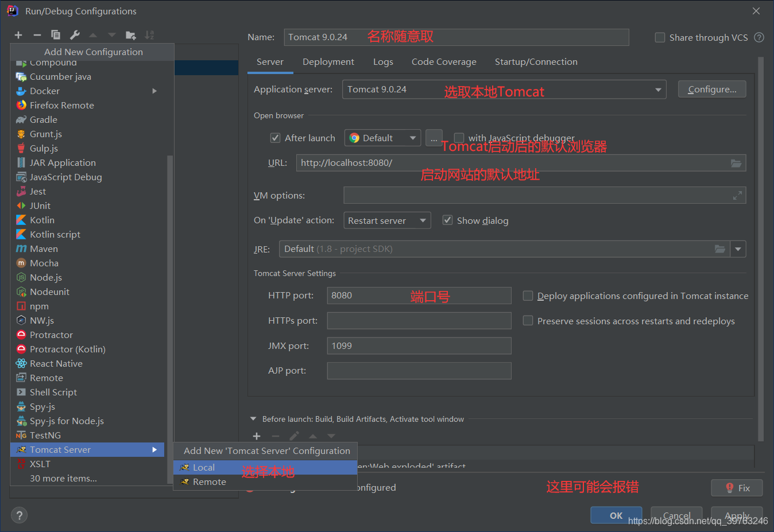Switch to Server tab

[x=270, y=62]
